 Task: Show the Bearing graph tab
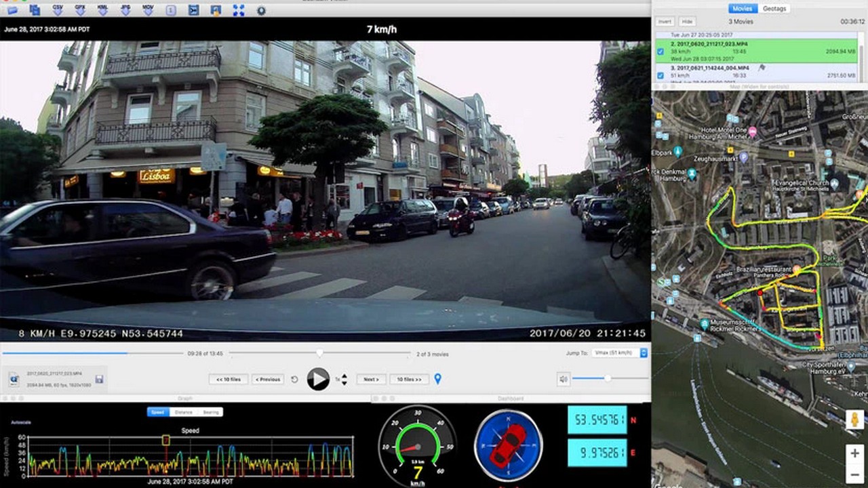tap(211, 412)
